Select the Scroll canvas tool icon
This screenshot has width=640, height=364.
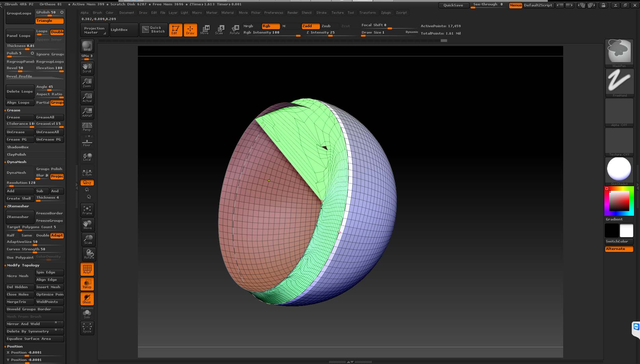87,68
